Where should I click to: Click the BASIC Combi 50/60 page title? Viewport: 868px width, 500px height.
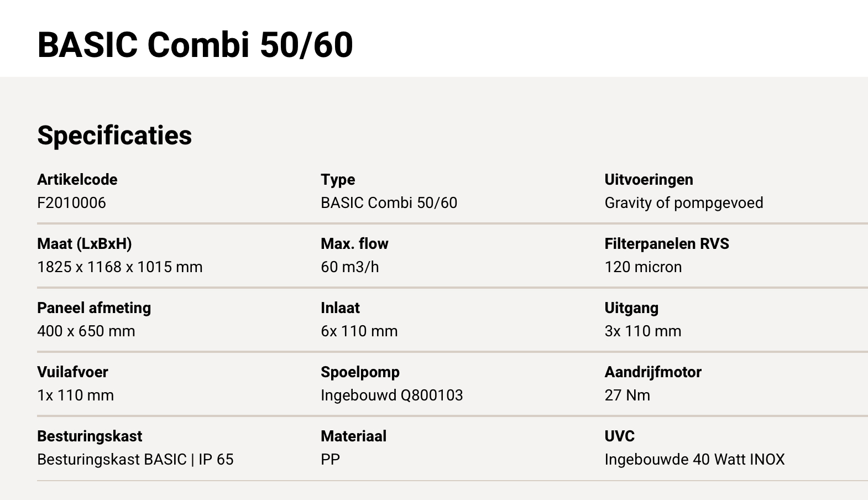click(x=195, y=44)
